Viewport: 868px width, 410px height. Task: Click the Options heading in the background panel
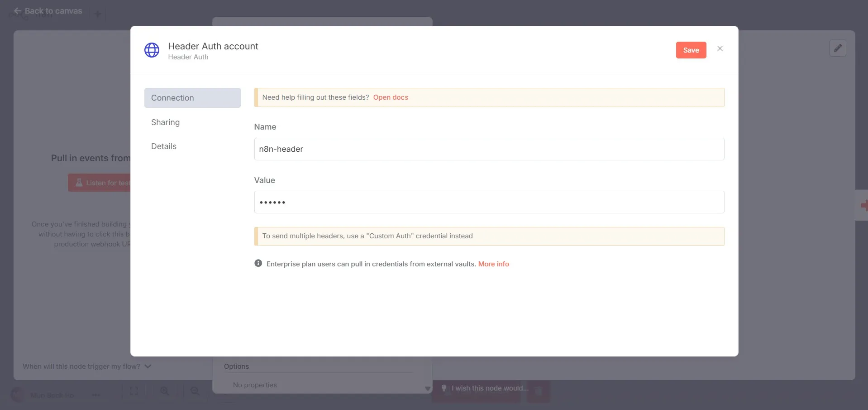coord(236,367)
